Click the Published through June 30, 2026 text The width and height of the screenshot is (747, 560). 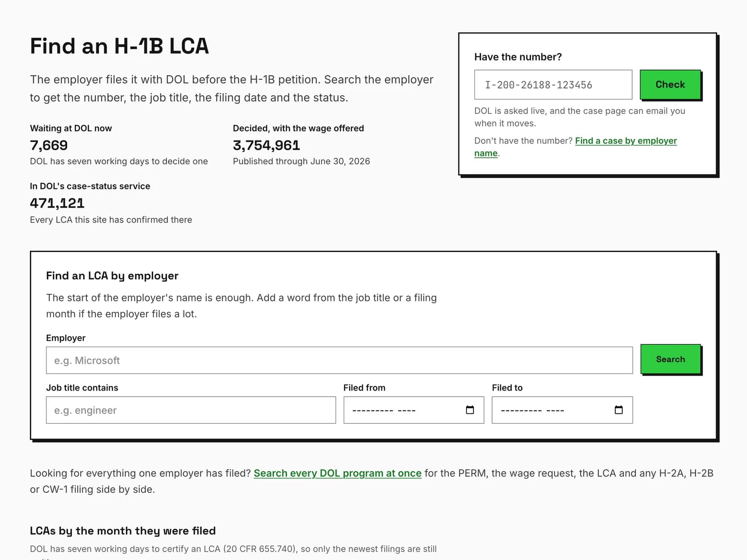click(x=302, y=161)
